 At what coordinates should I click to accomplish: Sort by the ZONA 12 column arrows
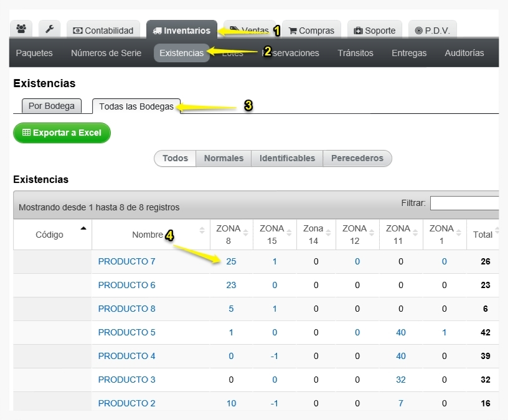372,233
